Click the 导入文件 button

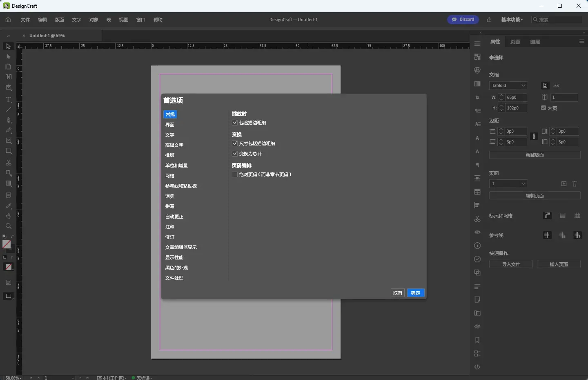coord(511,264)
